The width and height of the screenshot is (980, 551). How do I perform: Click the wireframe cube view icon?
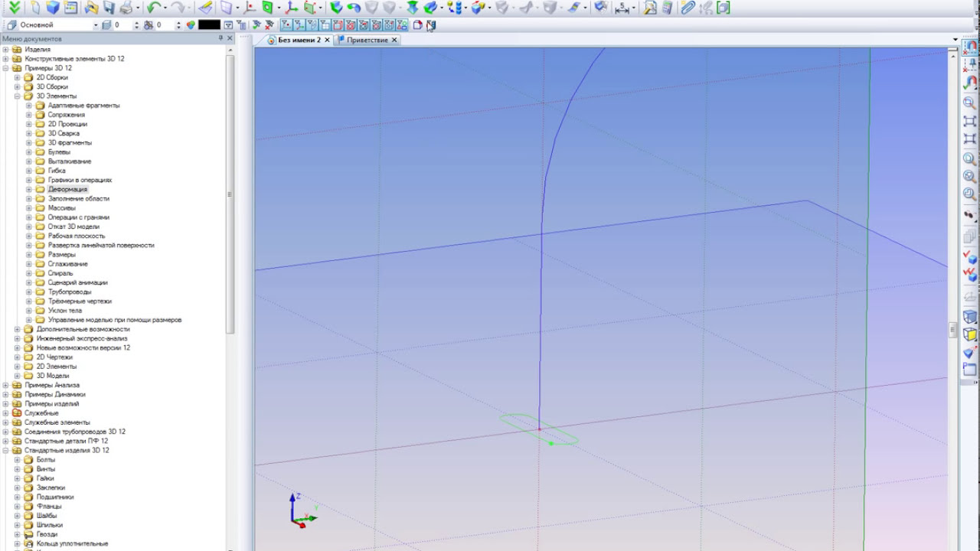[x=970, y=316]
